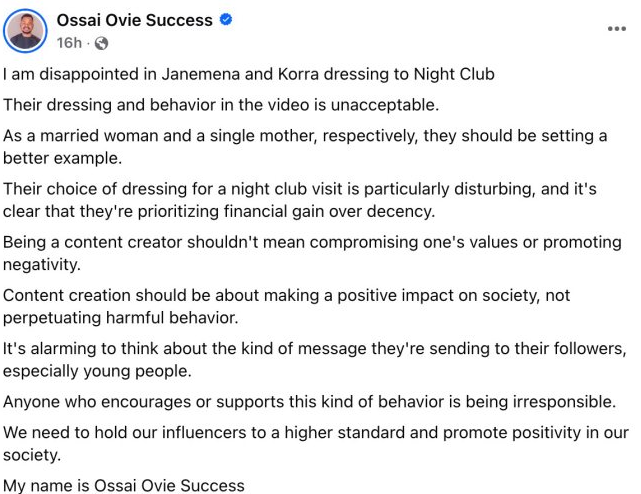Screen dimensions: 641x494
Task: Open the three-dot post options menu
Action: [x=617, y=29]
